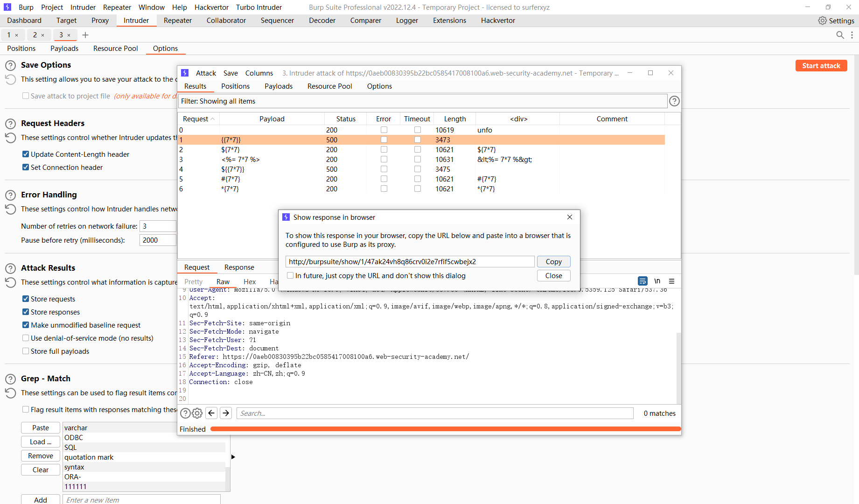The width and height of the screenshot is (859, 504).
Task: Toggle Update Content-Length header checkbox
Action: [26, 154]
